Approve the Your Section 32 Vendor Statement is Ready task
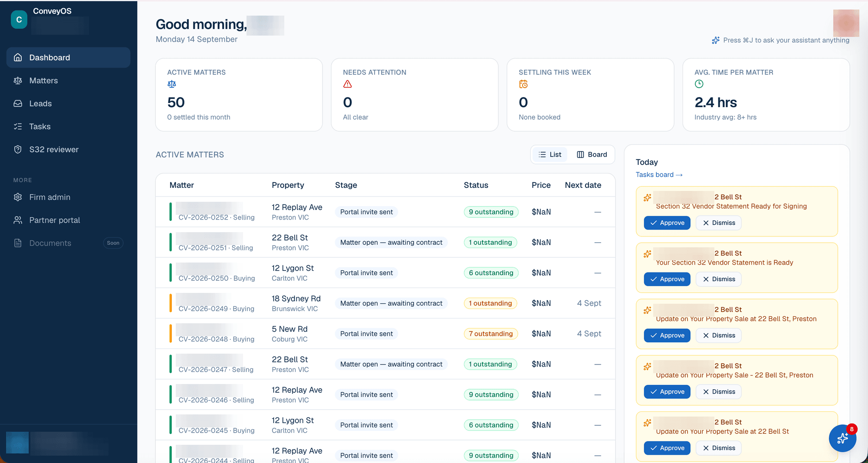This screenshot has height=463, width=868. click(x=667, y=279)
